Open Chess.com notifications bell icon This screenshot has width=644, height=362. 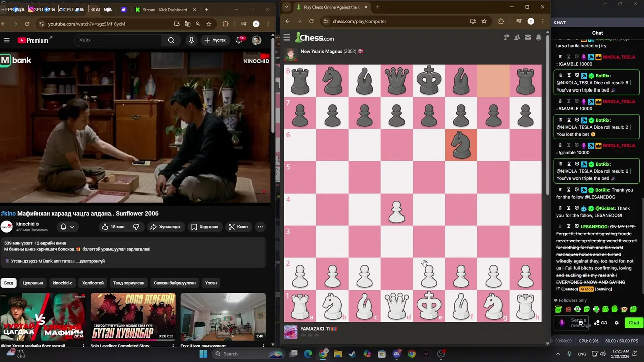click(538, 38)
